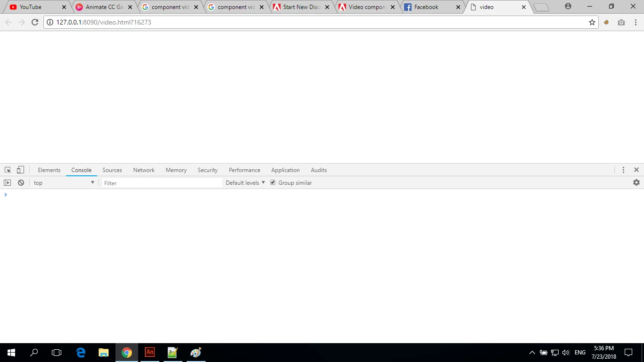This screenshot has height=362, width=644.
Task: Toggle the Group similar checkbox
Action: click(x=272, y=182)
